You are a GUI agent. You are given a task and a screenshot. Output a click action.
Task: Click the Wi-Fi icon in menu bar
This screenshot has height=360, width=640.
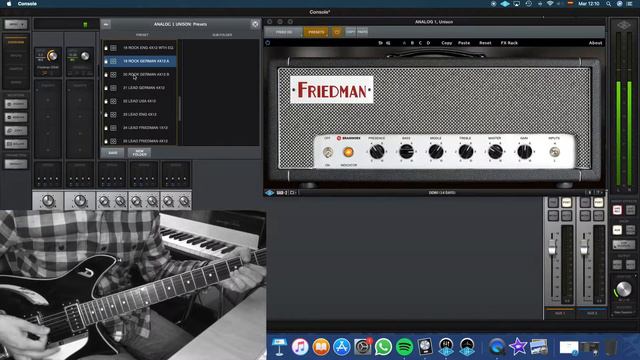point(550,4)
